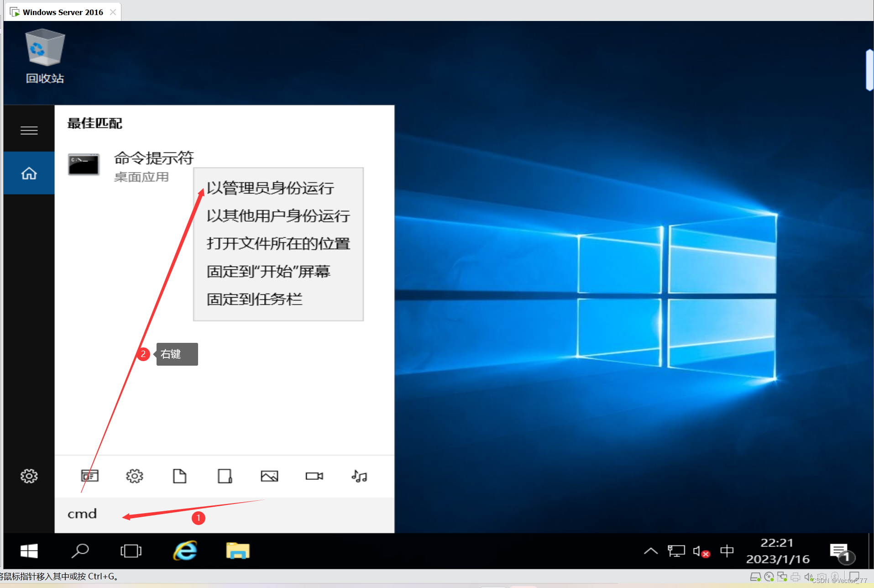Open Task View on the taskbar
The image size is (874, 588).
click(131, 551)
